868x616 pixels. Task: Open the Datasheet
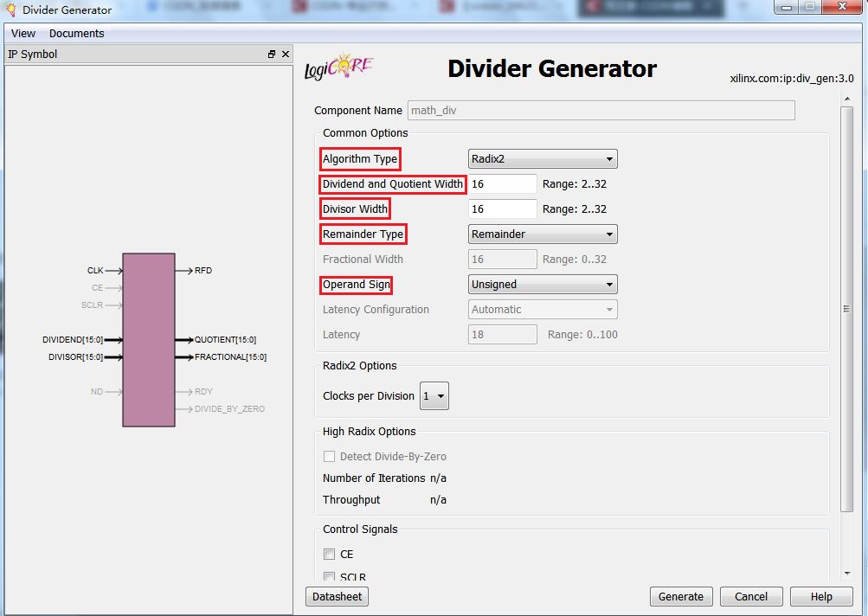[x=337, y=596]
